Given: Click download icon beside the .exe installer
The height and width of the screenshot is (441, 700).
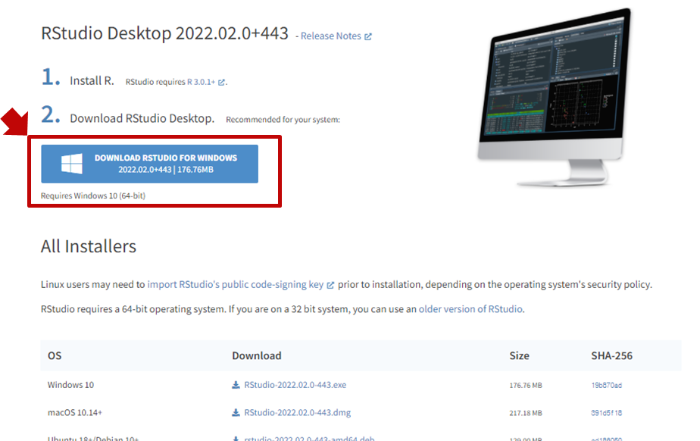Looking at the screenshot, I should (x=236, y=385).
